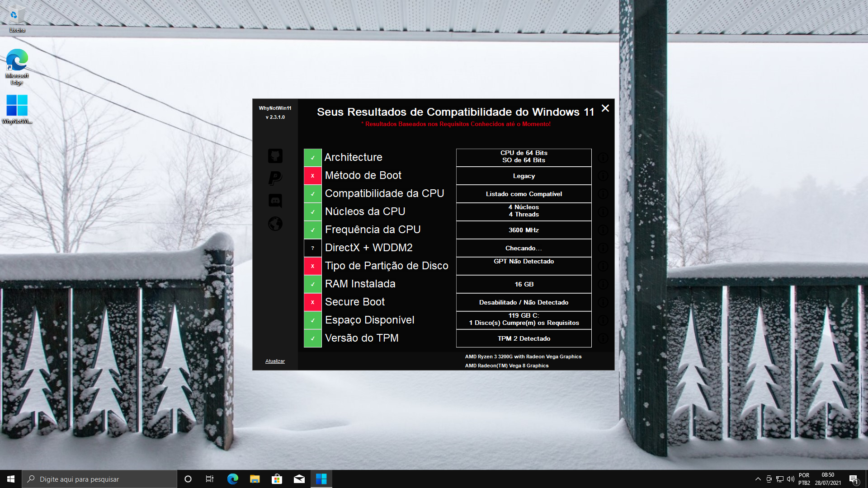The height and width of the screenshot is (488, 868).
Task: Click the 'Listado como Compatível' result
Action: [524, 194]
